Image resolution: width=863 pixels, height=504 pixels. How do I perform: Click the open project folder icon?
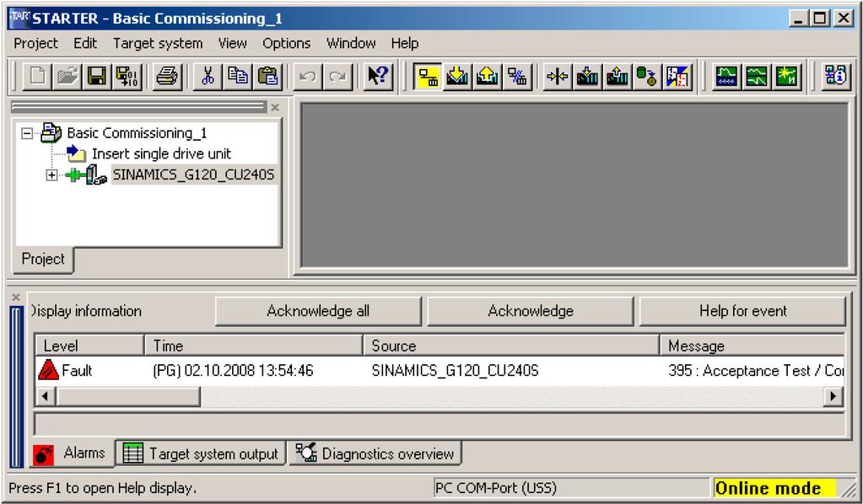(x=67, y=76)
